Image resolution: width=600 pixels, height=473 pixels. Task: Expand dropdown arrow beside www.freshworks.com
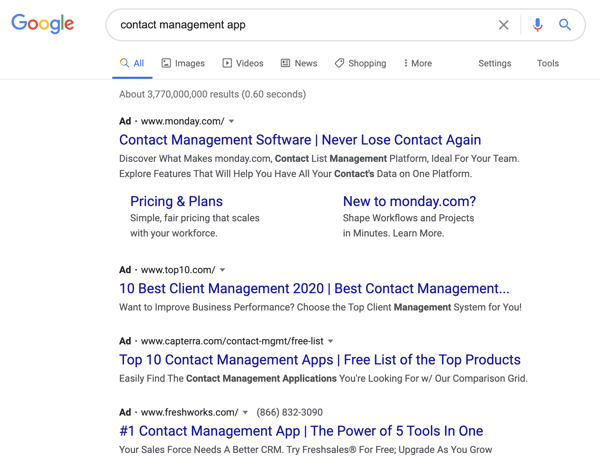click(x=245, y=412)
